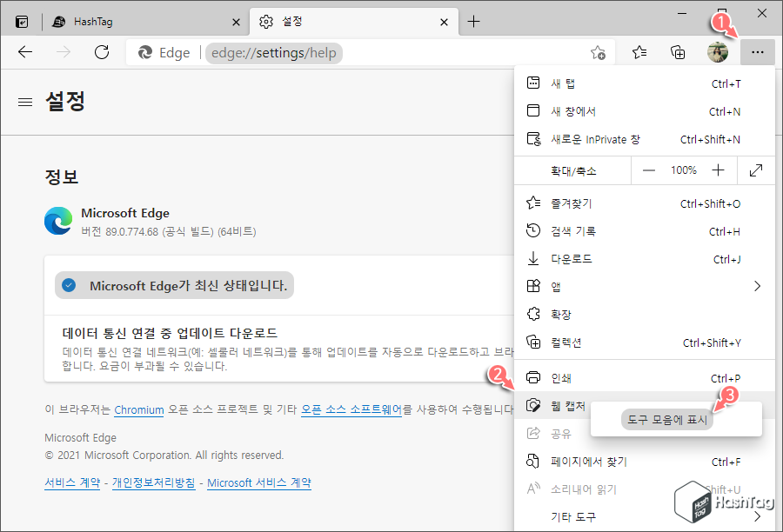Close the HashTag tab
Screen dimensions: 783x532
[x=236, y=22]
